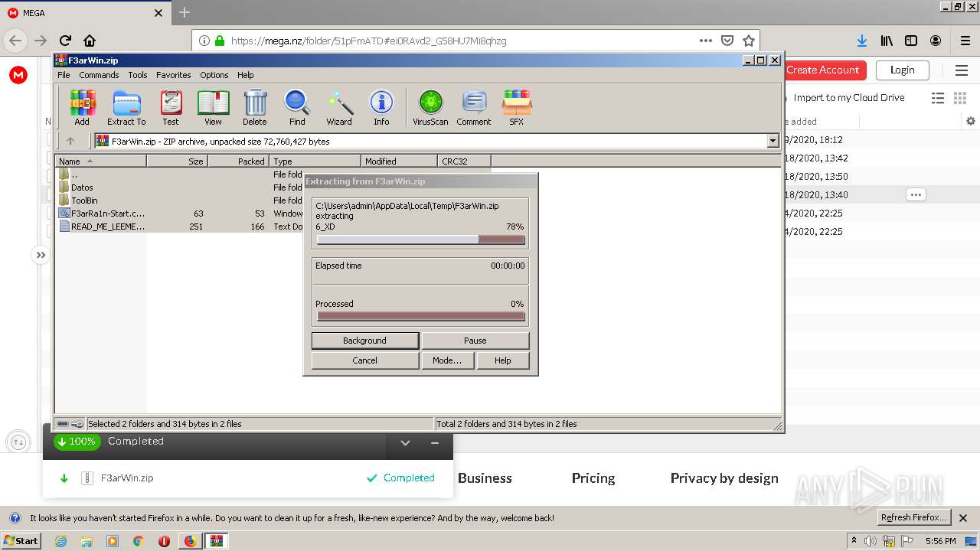Screen dimensions: 980x551
Task: Open the Tools menu
Action: pos(138,75)
